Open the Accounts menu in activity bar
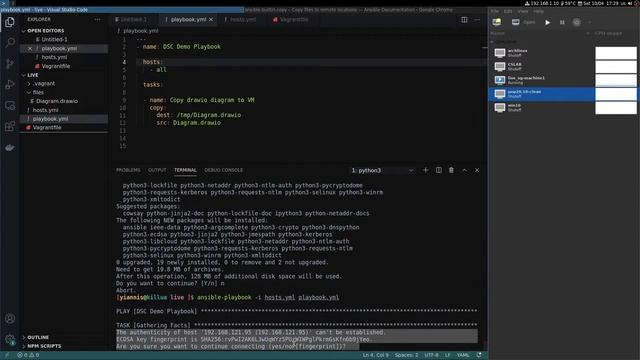The width and height of the screenshot is (640, 360). tap(10, 319)
